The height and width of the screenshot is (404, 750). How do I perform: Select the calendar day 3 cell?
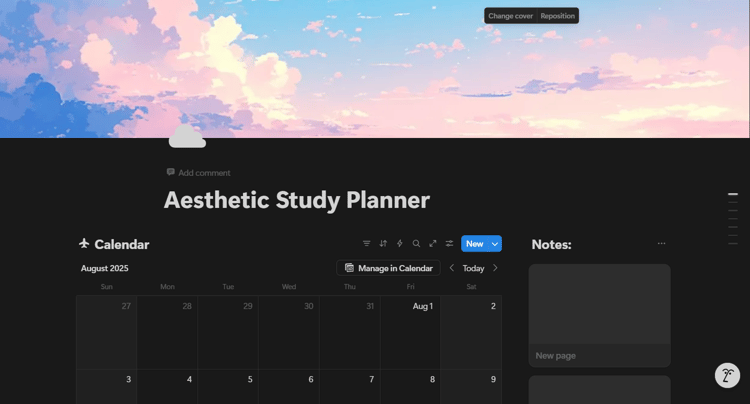point(107,387)
